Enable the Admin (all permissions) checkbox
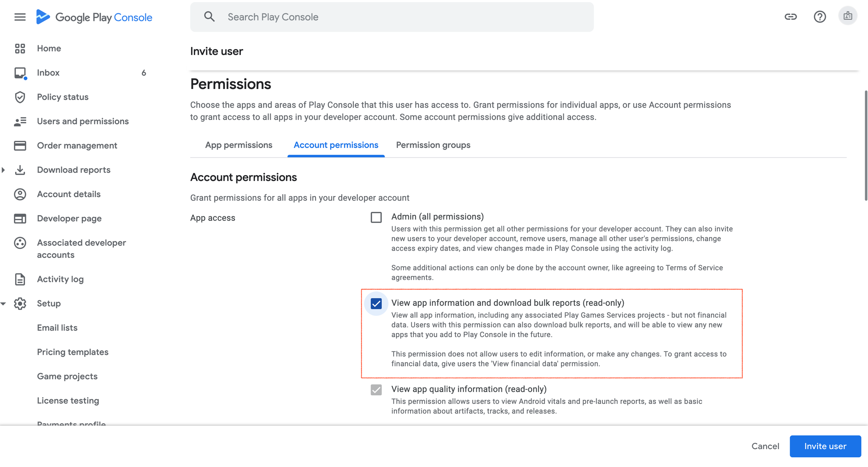This screenshot has height=467, width=868. point(376,217)
